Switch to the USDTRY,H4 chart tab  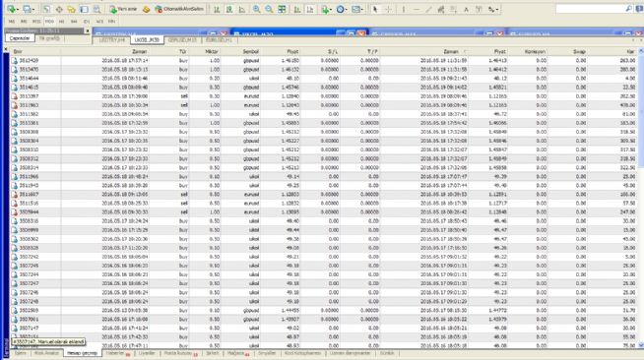click(x=112, y=40)
